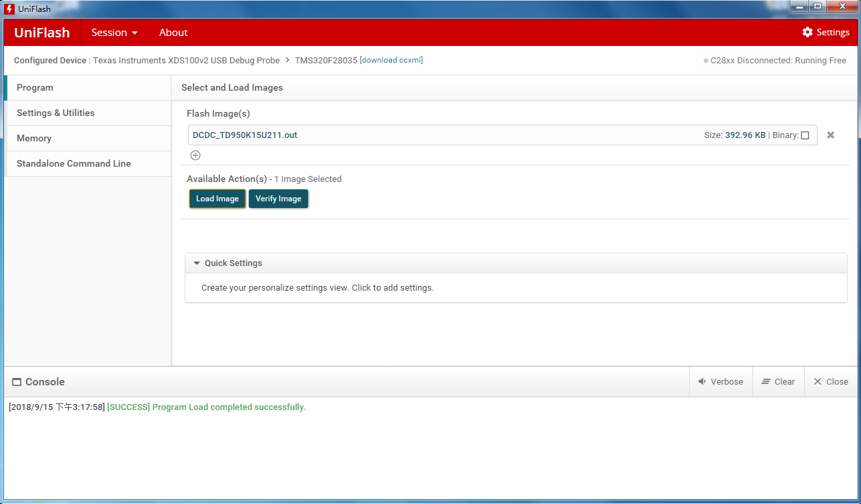Click the UniFlash logo in header
The width and height of the screenshot is (861, 504).
(42, 32)
